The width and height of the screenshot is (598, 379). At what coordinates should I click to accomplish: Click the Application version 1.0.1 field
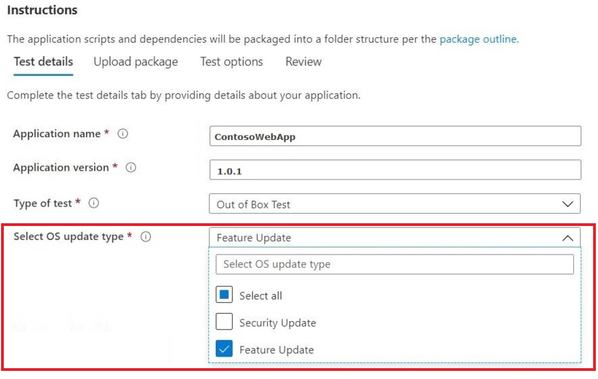point(395,170)
